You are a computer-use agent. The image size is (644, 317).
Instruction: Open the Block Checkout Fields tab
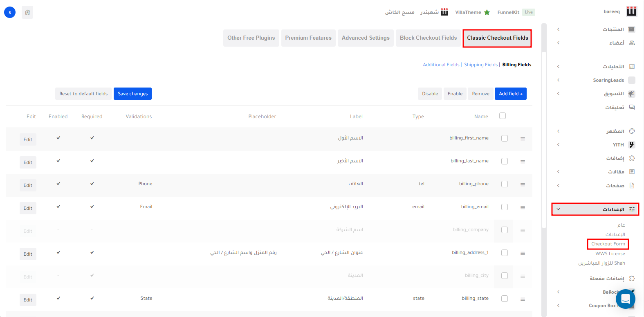click(428, 38)
